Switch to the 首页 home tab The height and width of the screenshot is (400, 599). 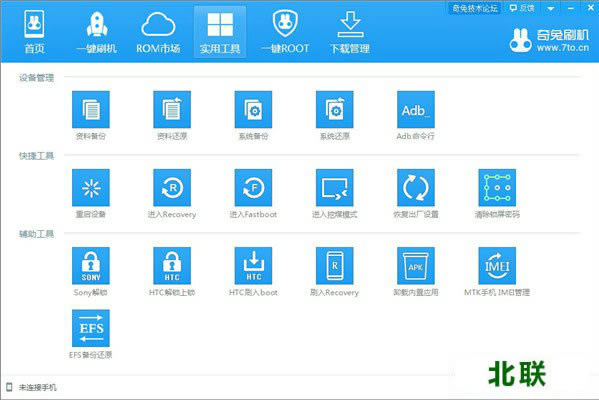pyautogui.click(x=34, y=32)
